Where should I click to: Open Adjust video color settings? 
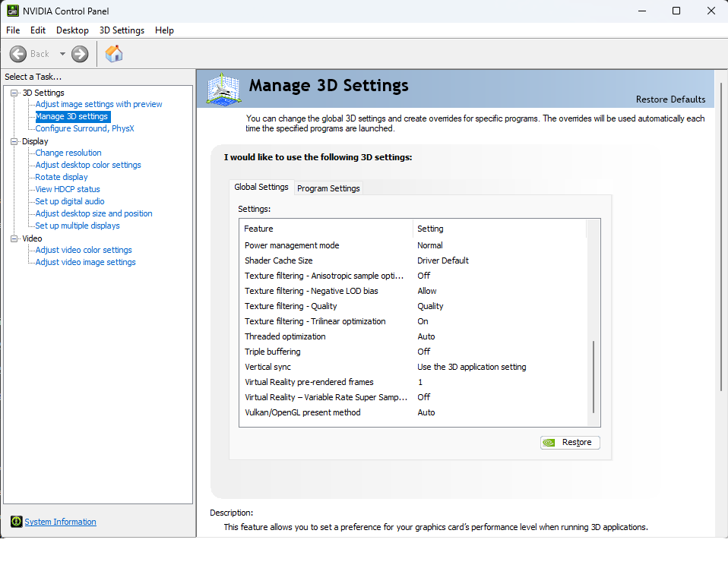84,250
